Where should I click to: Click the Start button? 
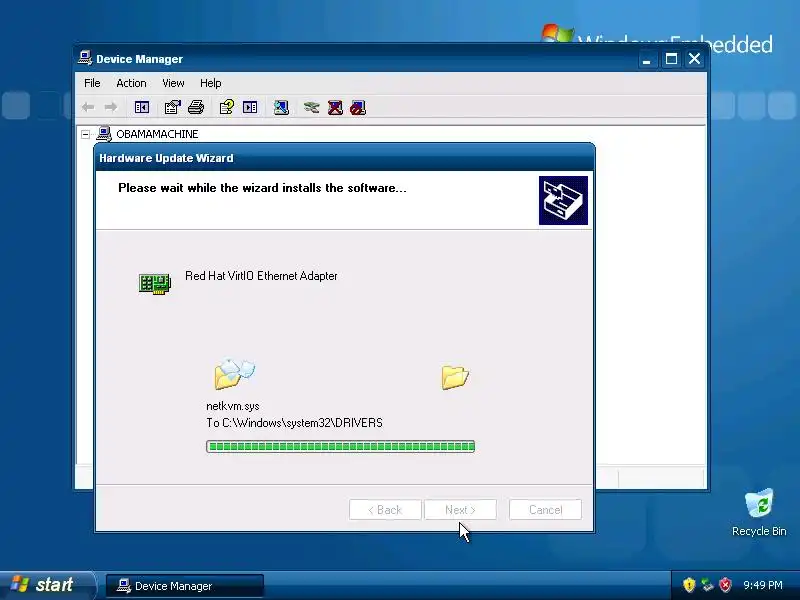pyautogui.click(x=46, y=585)
